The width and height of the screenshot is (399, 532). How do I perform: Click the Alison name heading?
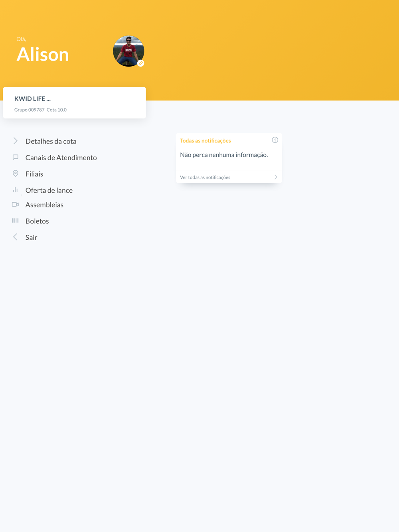coord(43,54)
